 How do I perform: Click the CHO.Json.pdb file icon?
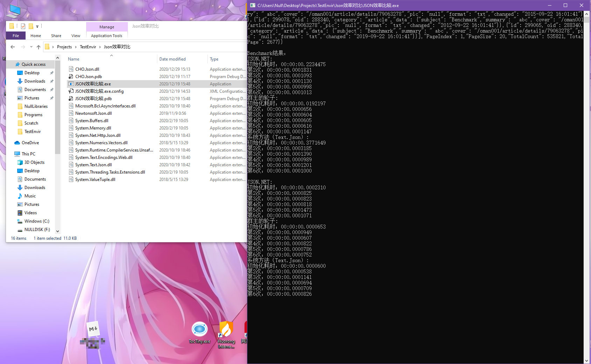click(71, 77)
